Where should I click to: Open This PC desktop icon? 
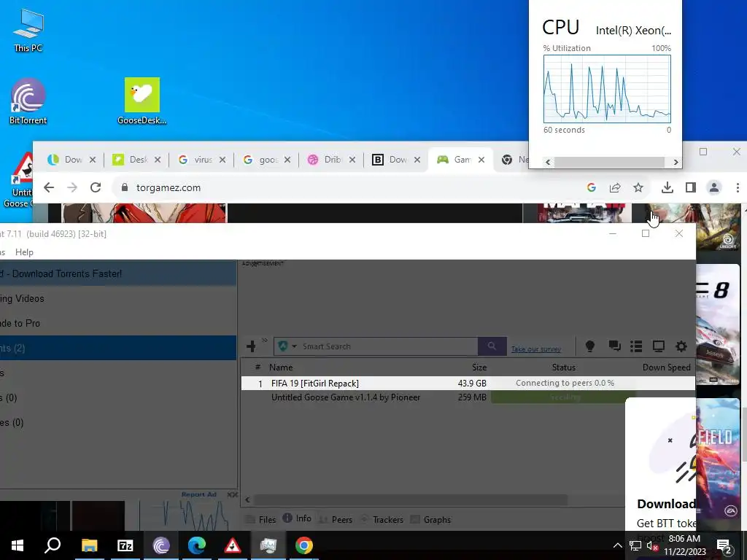tap(28, 30)
